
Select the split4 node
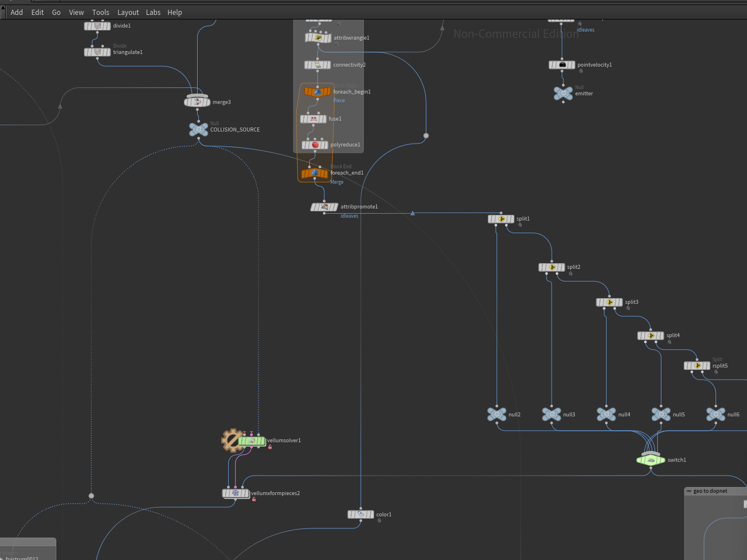click(x=651, y=335)
